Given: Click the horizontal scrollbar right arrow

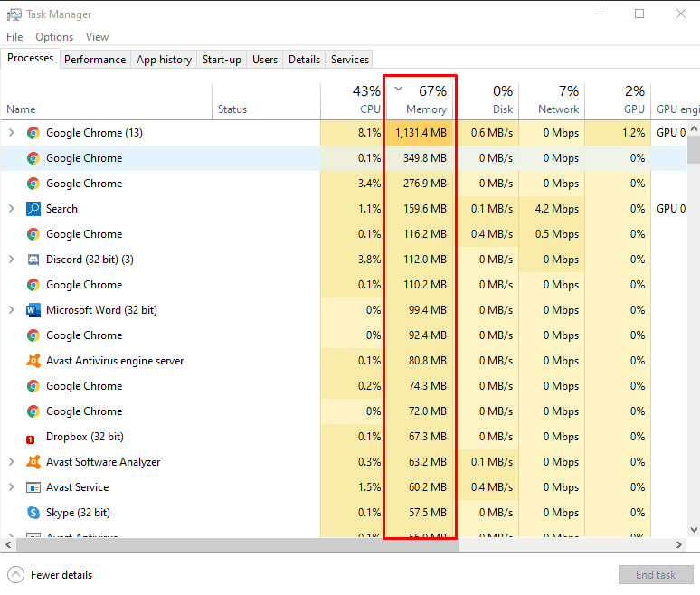Looking at the screenshot, I should tap(679, 545).
